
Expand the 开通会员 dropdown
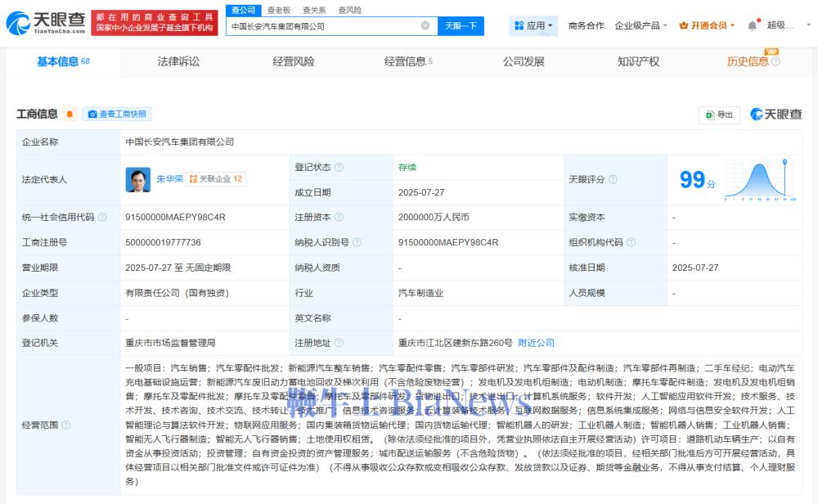pos(707,25)
